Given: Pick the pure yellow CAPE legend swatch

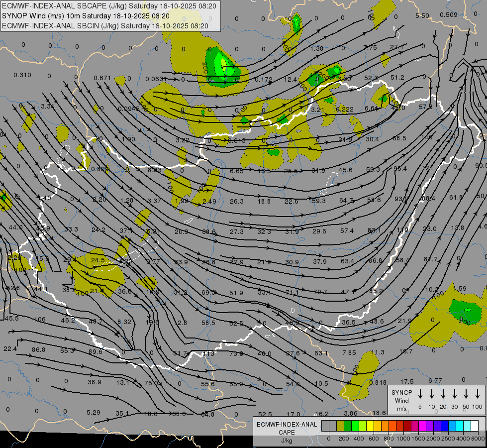Looking at the screenshot, I should (370, 426).
